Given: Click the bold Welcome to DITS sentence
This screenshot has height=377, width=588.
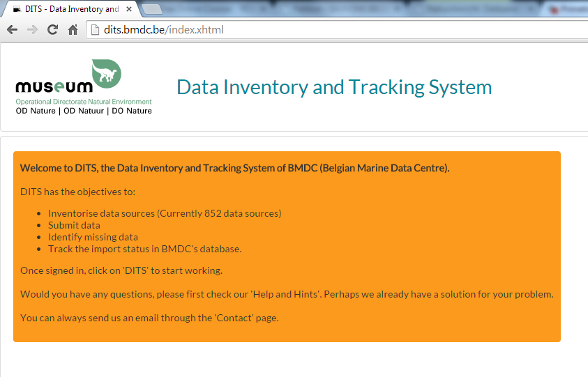Looking at the screenshot, I should point(234,168).
